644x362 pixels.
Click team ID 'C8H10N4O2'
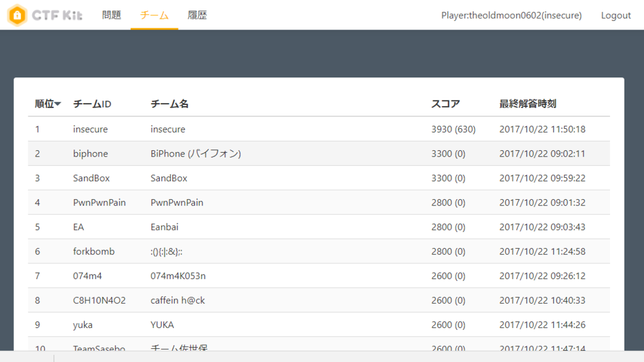(99, 300)
